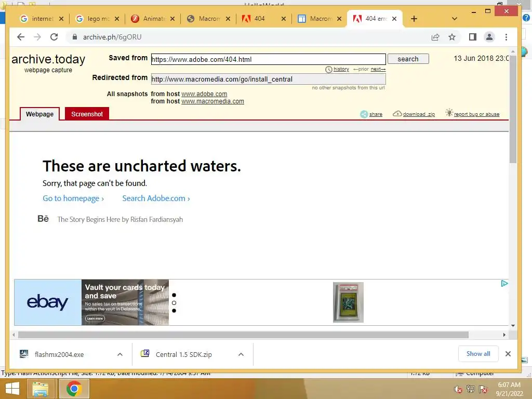Viewport: 532px width, 399px height.
Task: Click 'Go to homepage' link
Action: coord(73,198)
